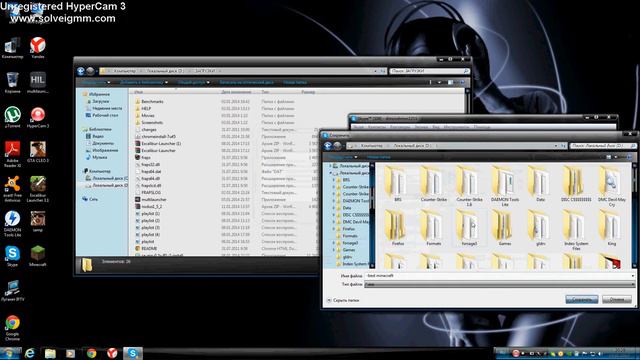Open the Firefox folder thumbnail
The image size is (640, 360).
397,228
